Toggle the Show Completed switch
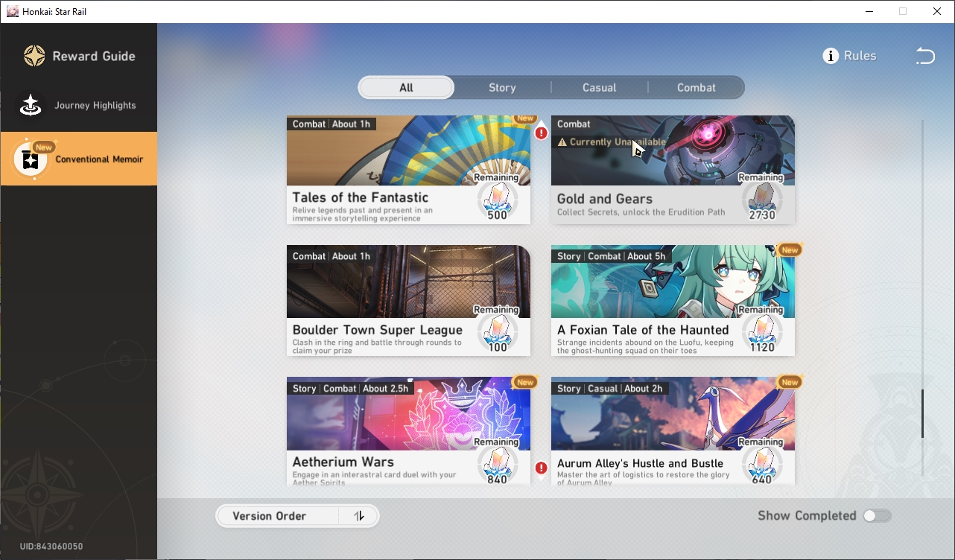 pos(877,515)
